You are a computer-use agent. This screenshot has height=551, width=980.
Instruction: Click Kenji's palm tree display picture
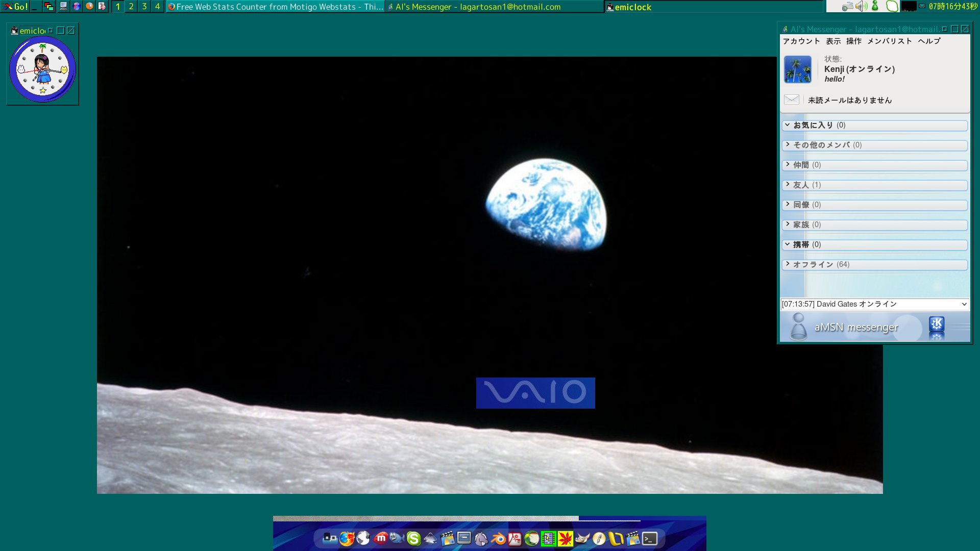point(797,69)
